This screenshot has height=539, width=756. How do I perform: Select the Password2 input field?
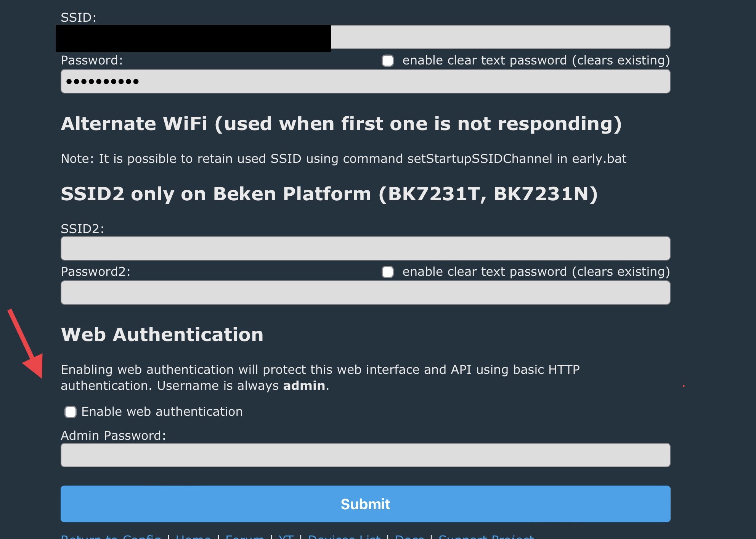[x=365, y=293]
